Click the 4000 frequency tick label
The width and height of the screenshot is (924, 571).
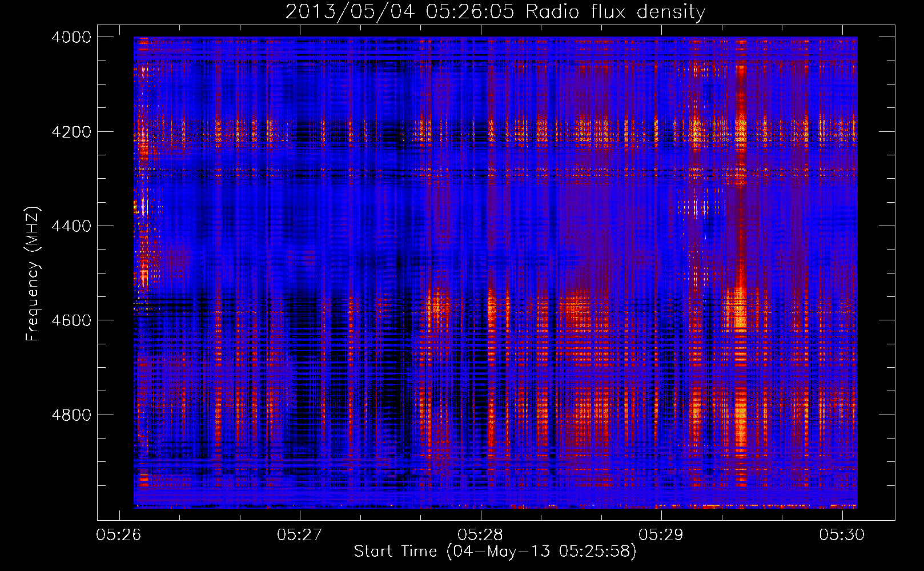71,37
